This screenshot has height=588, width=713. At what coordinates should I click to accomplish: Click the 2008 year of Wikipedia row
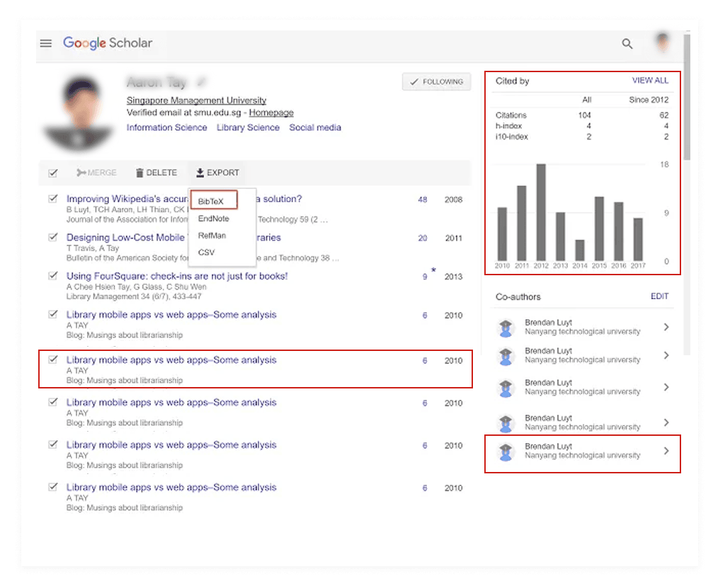coord(453,200)
